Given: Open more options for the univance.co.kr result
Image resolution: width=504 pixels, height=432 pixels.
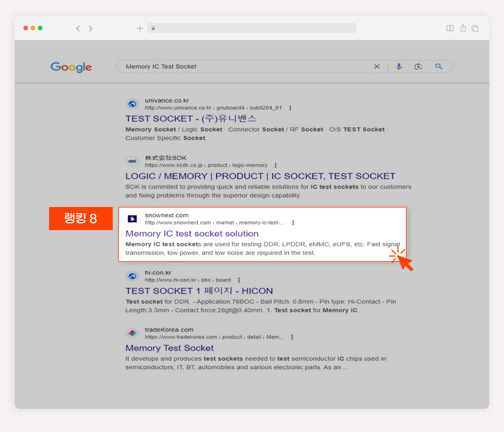Looking at the screenshot, I should (x=290, y=108).
